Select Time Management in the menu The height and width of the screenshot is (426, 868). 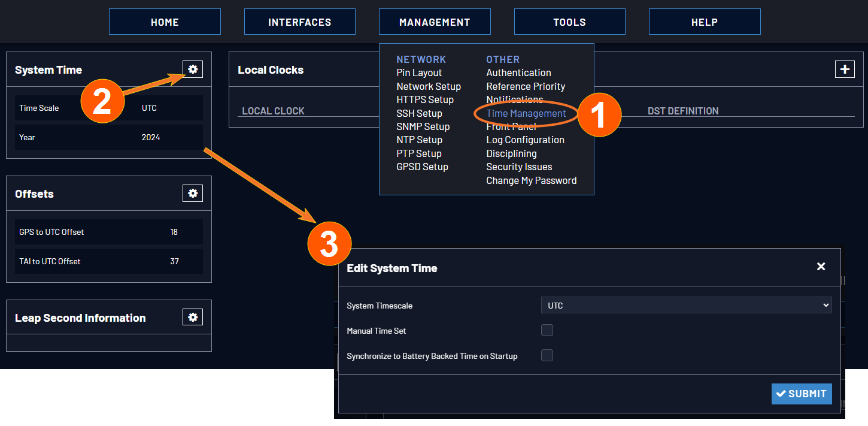point(526,113)
